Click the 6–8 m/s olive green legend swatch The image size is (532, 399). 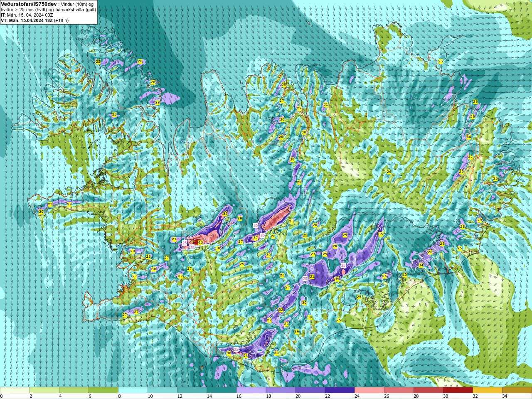pos(103,390)
